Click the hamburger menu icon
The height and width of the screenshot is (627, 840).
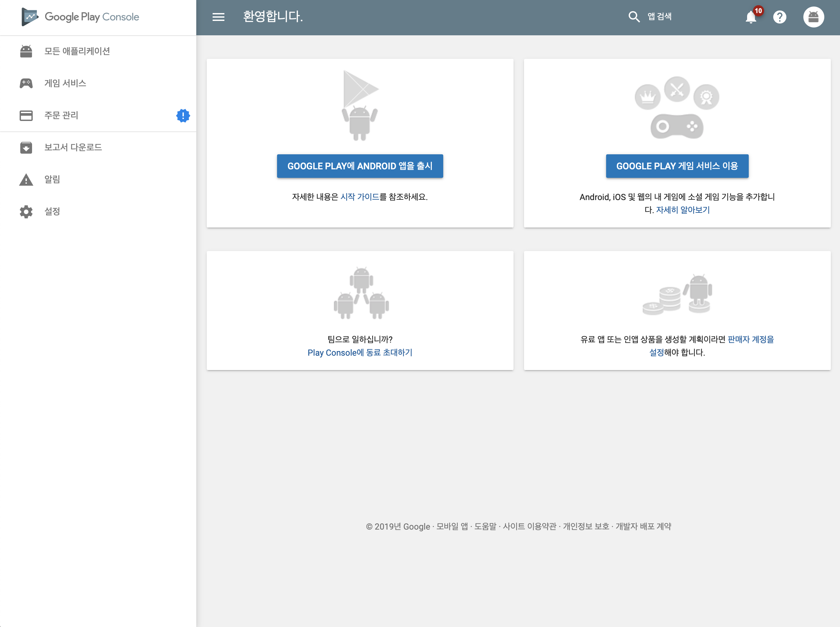(x=219, y=17)
